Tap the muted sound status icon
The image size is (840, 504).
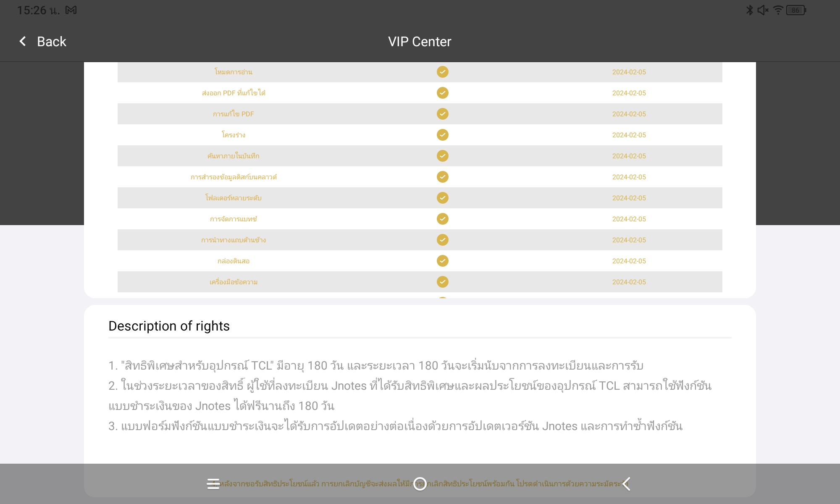click(x=763, y=10)
